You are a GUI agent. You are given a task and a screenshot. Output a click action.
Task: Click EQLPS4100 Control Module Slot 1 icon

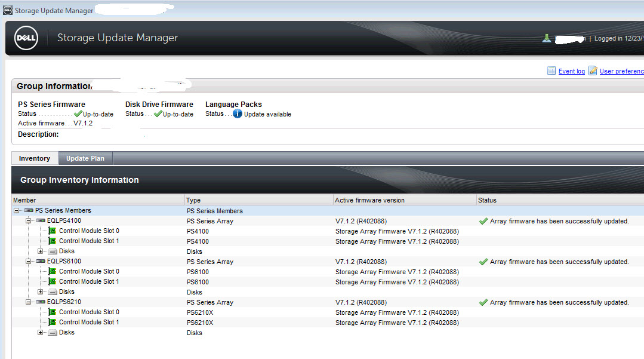53,241
